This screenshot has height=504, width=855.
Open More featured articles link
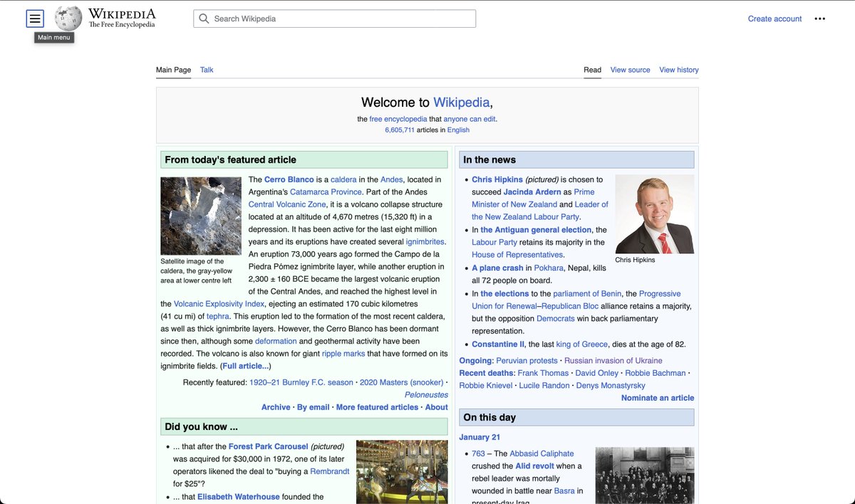[x=377, y=407]
